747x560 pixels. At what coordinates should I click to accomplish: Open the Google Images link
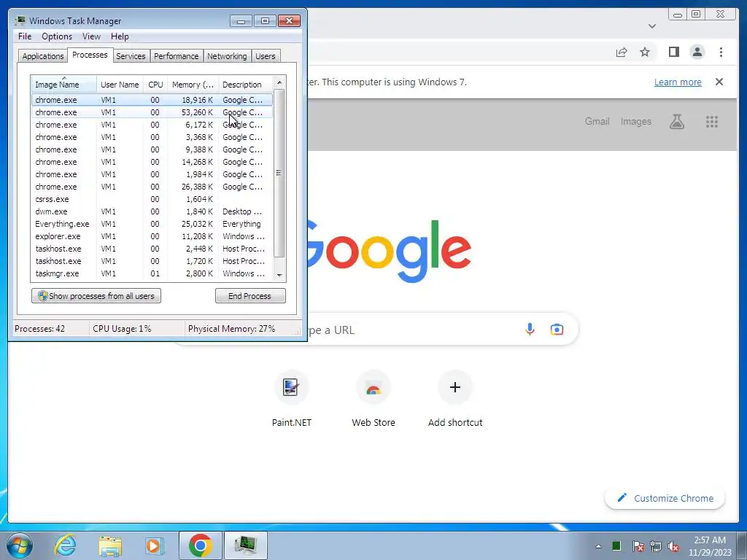[635, 122]
